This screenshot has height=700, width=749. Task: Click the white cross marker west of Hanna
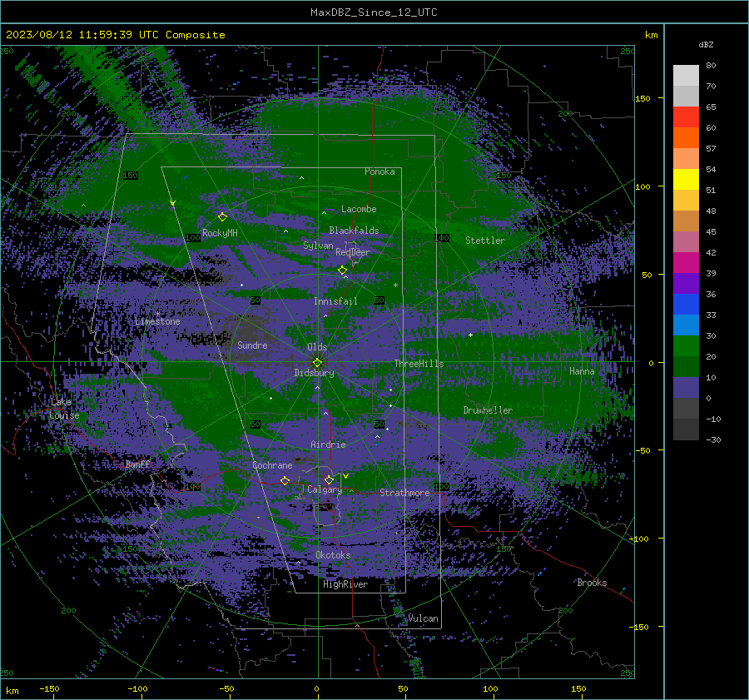[470, 335]
